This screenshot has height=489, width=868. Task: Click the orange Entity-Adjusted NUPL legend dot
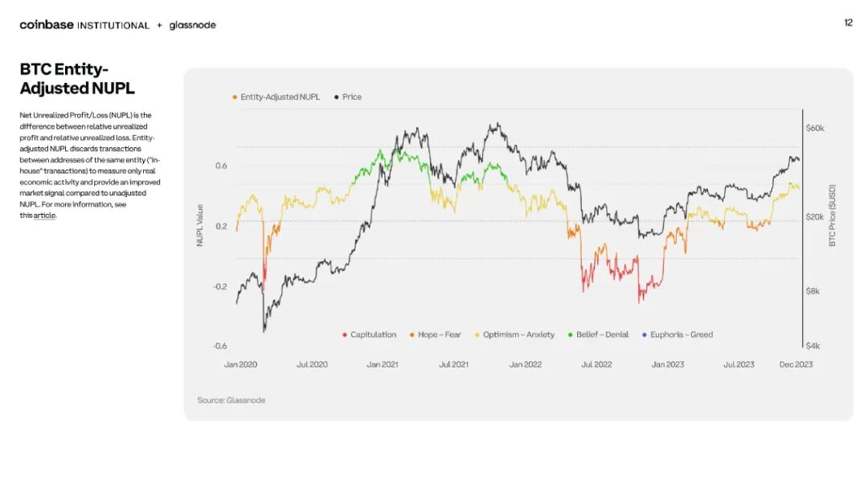coord(235,97)
